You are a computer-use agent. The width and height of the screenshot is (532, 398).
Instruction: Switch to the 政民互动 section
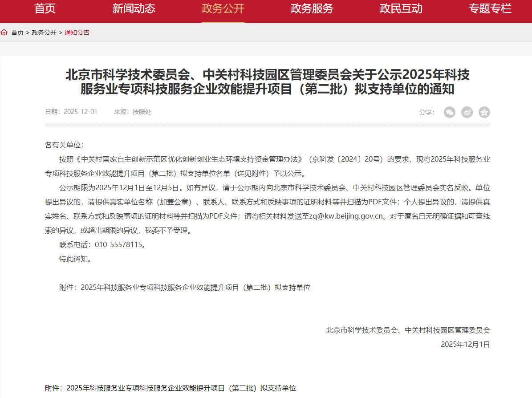(x=401, y=8)
